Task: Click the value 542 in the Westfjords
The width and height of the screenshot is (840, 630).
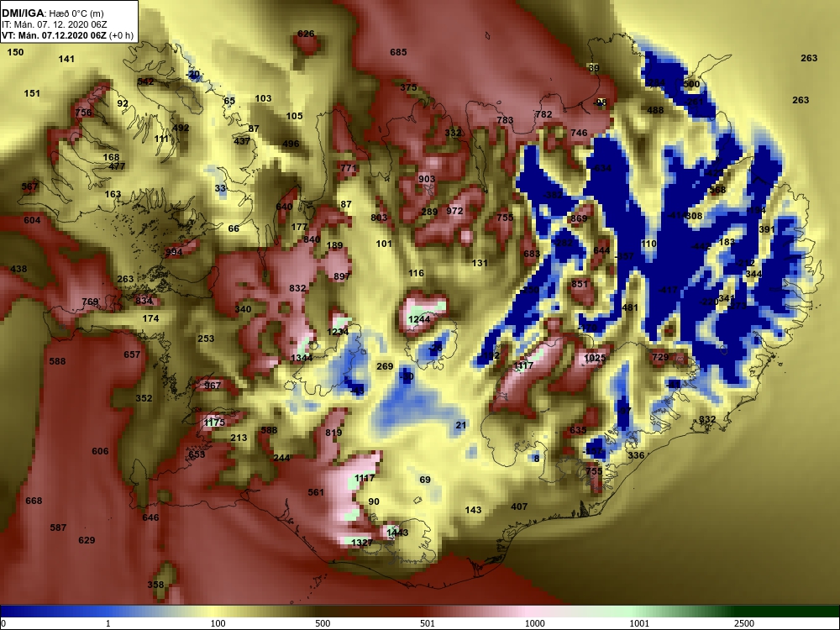Action: click(x=145, y=81)
